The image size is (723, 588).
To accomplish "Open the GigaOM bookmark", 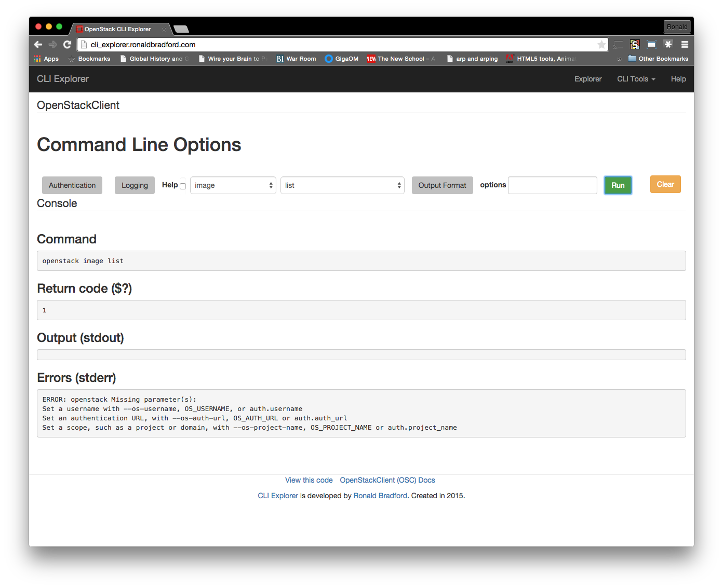I will 342,59.
